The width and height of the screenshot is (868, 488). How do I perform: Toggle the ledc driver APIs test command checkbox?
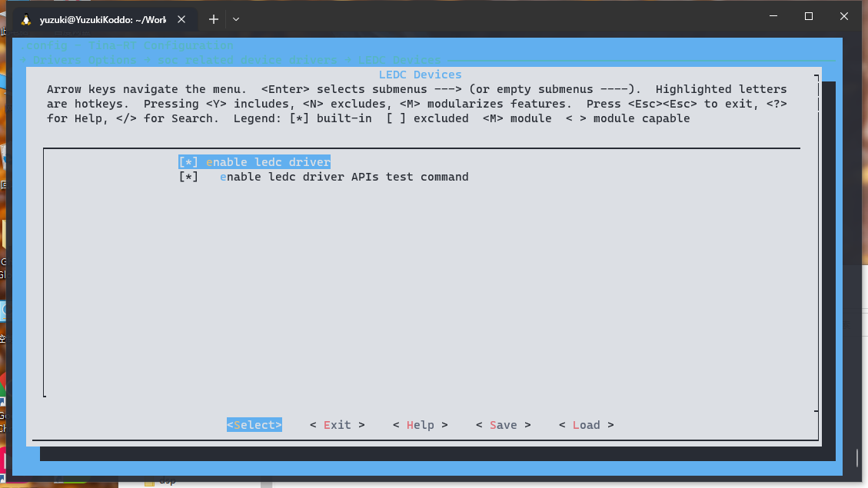pyautogui.click(x=188, y=177)
